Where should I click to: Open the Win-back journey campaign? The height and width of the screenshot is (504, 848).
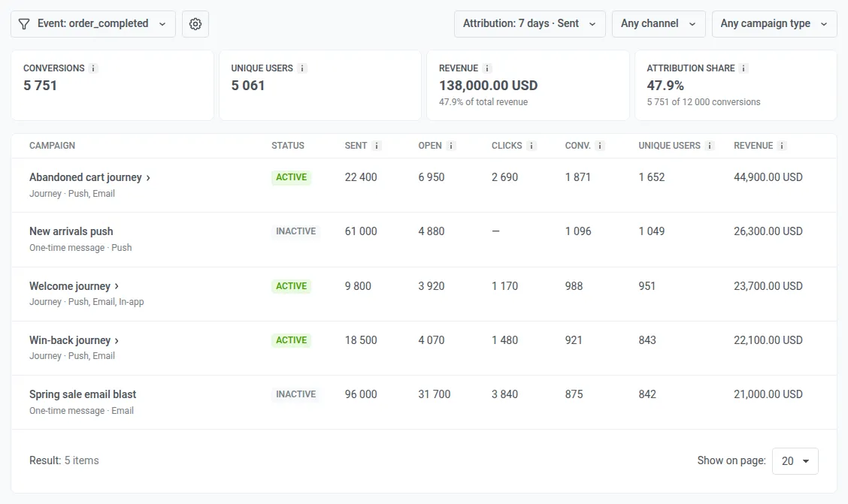tap(70, 340)
